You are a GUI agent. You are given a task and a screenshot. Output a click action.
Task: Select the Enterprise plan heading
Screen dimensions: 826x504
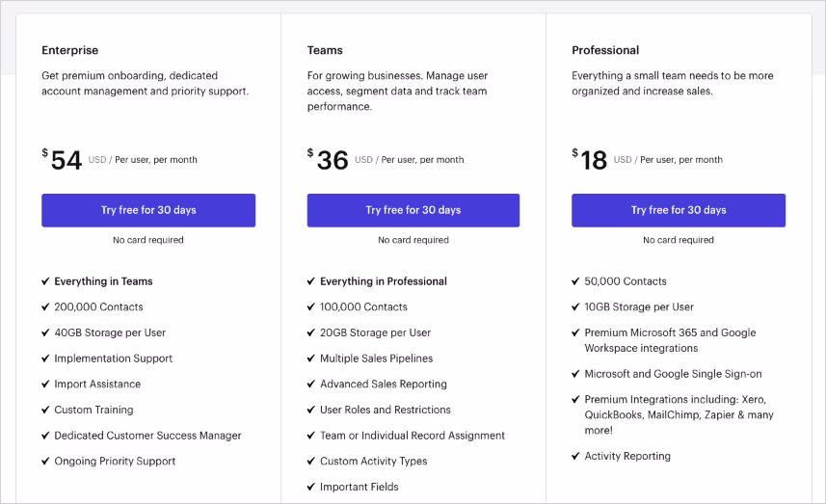70,50
